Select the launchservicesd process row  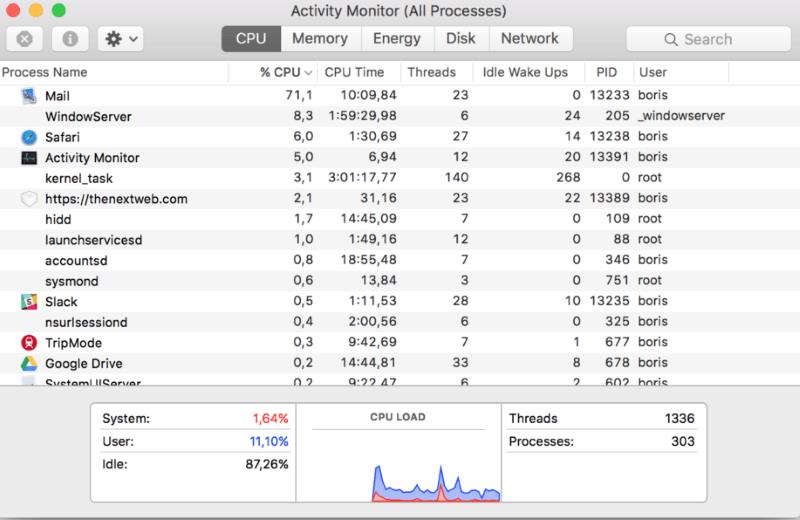pos(400,240)
